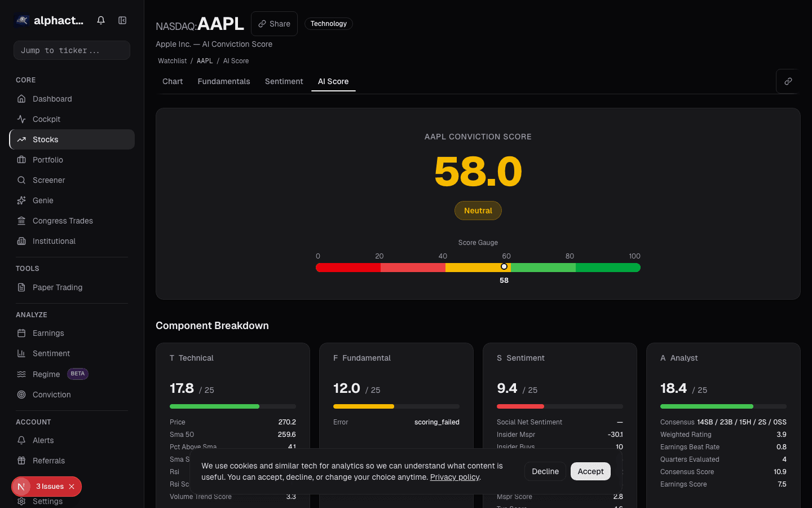812x508 pixels.
Task: Select the Conviction target icon
Action: click(21, 395)
